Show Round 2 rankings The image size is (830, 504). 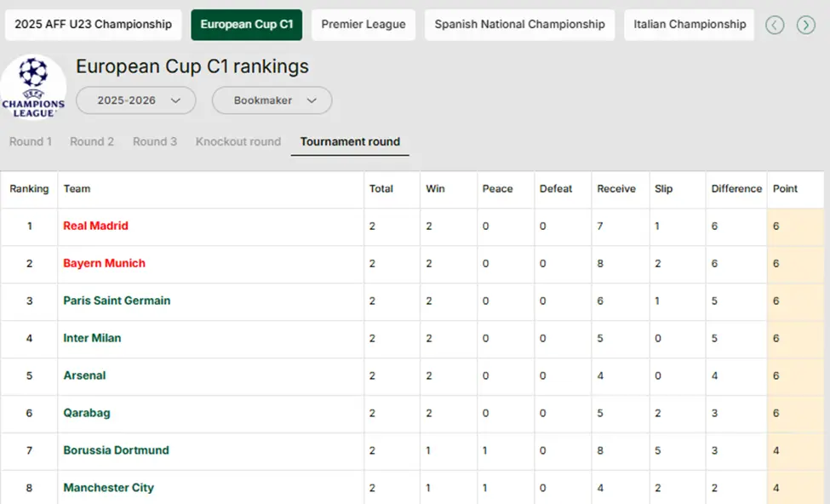click(x=92, y=141)
